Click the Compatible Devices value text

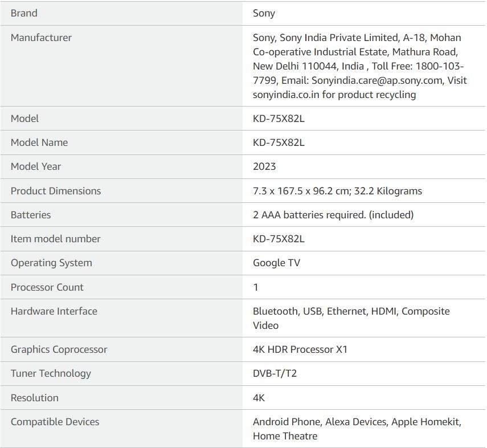pyautogui.click(x=357, y=429)
